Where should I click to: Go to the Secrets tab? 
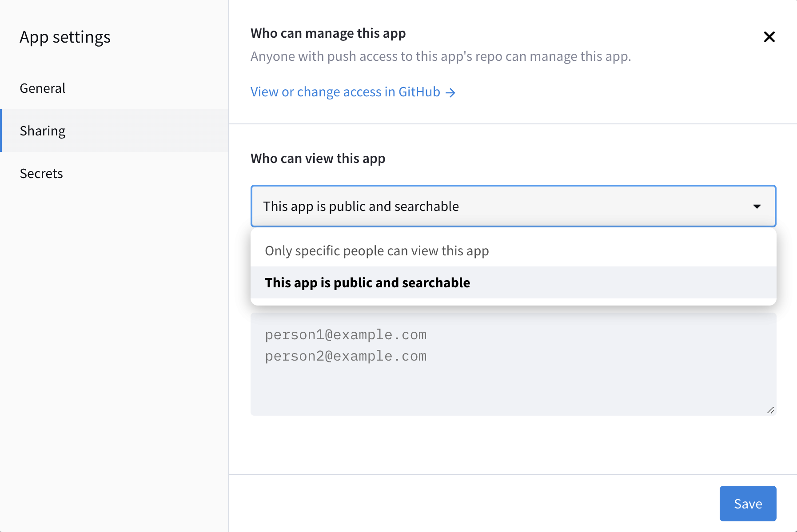click(x=41, y=174)
